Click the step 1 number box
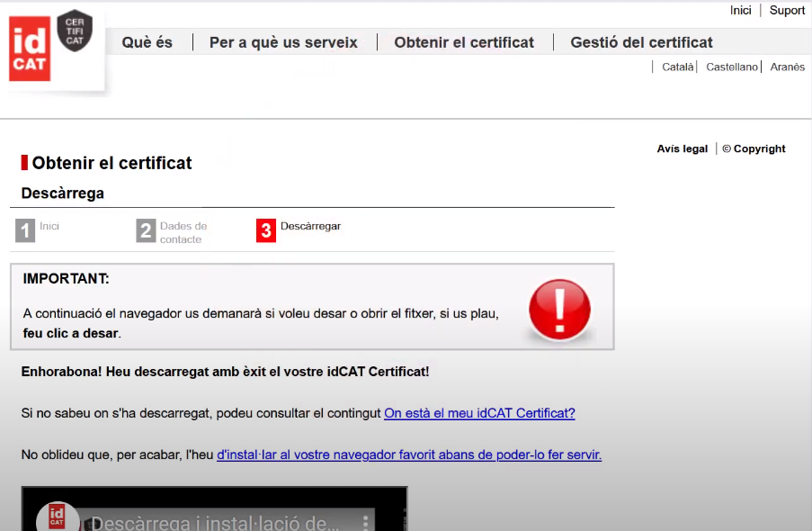 pos(25,231)
